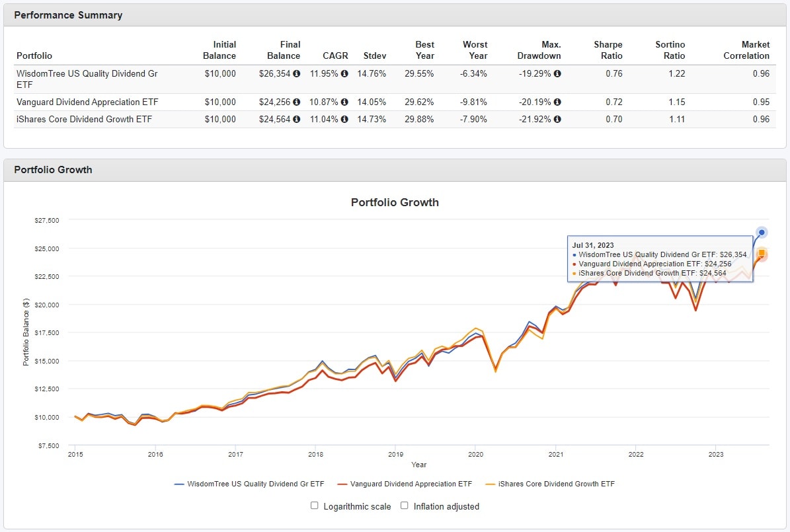The image size is (790, 532).
Task: Enable the Logarithmic scale checkbox
Action: pos(315,506)
